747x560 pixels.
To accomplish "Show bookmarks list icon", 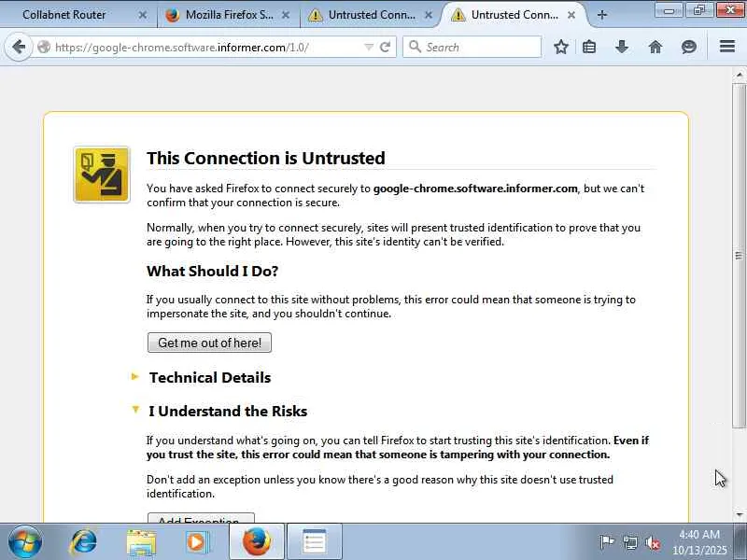I will [589, 47].
